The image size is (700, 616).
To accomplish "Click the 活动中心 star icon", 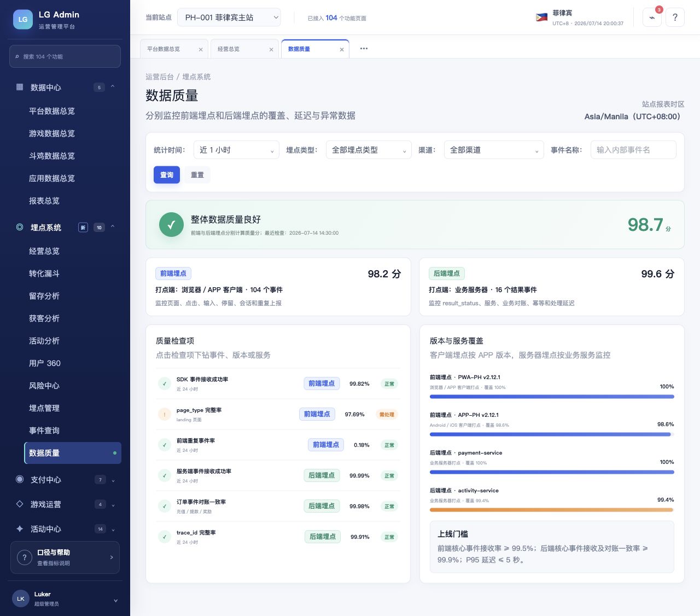I will click(x=20, y=528).
